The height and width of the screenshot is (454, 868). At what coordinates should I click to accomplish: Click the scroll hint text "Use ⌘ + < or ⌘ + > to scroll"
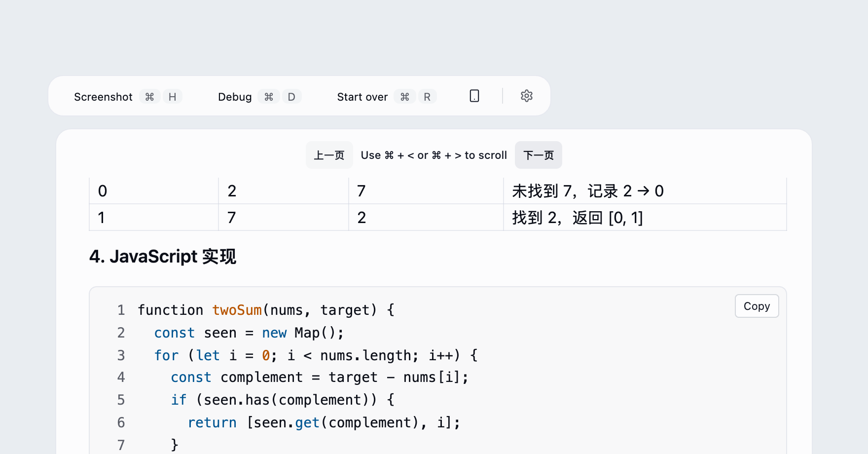[x=434, y=155]
